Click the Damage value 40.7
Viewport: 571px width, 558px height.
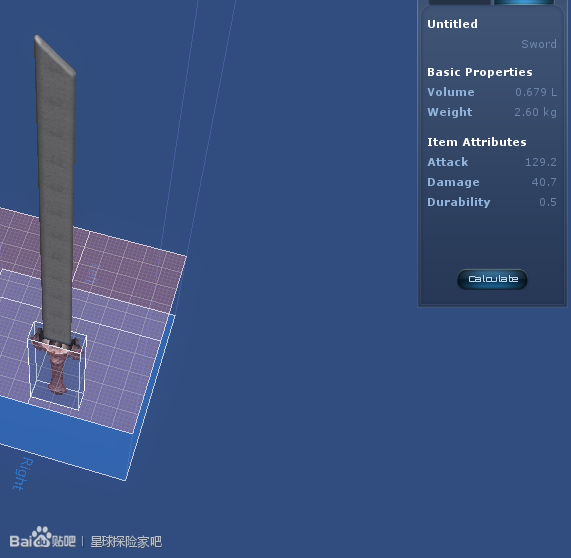click(x=544, y=182)
